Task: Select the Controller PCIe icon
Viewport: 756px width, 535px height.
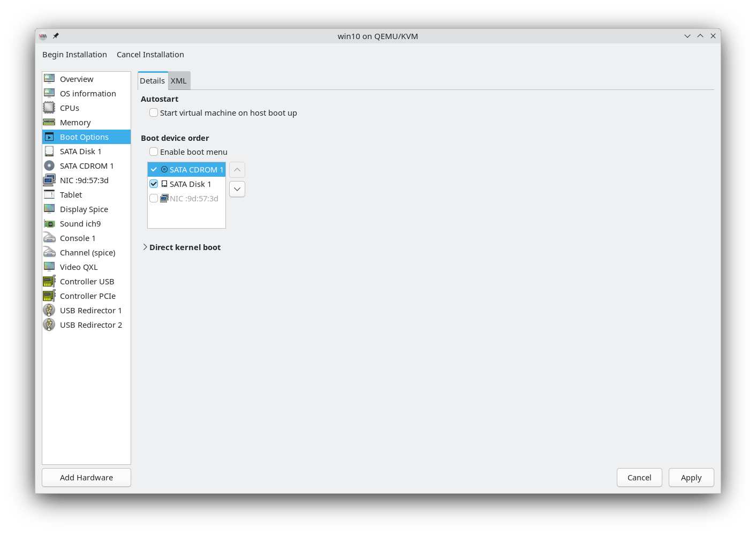Action: point(49,296)
